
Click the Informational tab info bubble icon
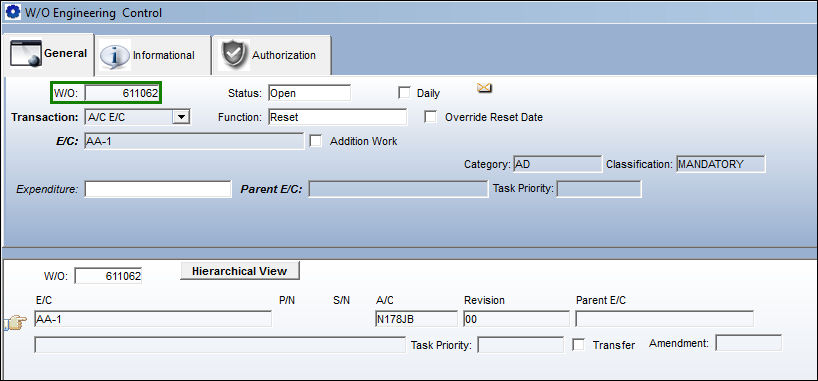coord(115,56)
